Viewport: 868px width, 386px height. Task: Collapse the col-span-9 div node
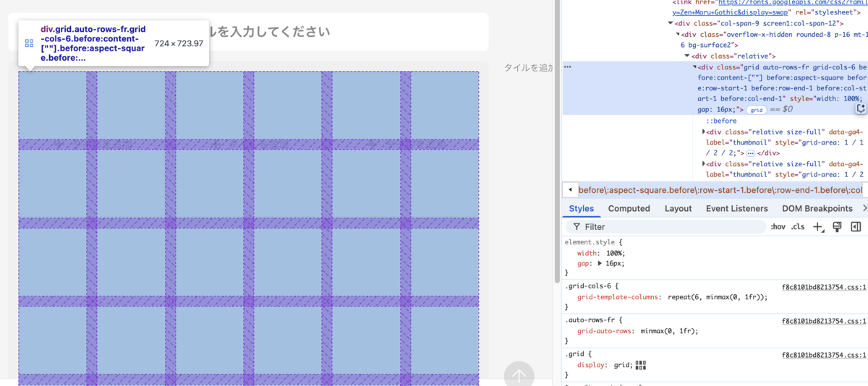click(670, 23)
